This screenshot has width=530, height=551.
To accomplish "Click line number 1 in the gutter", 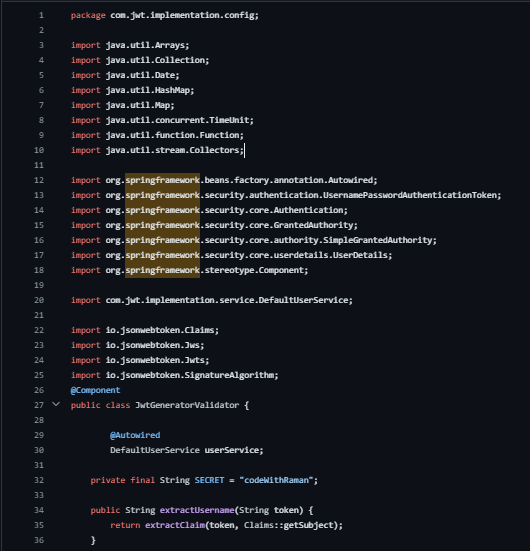I will pos(41,15).
